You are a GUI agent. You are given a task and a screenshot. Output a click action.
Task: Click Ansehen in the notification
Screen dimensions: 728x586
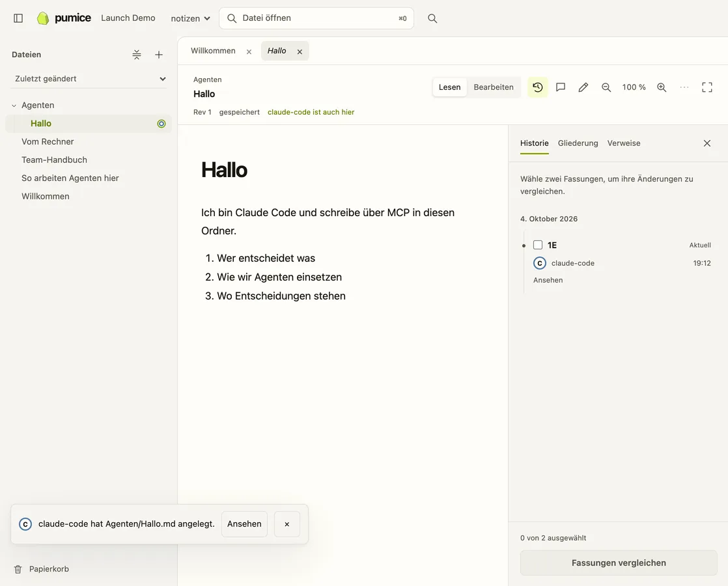(x=244, y=524)
